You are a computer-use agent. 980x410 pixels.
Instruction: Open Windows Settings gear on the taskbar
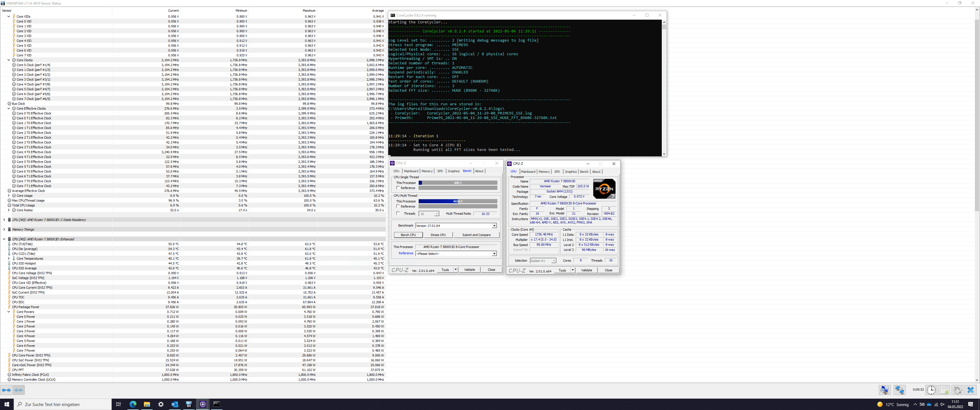click(161, 404)
